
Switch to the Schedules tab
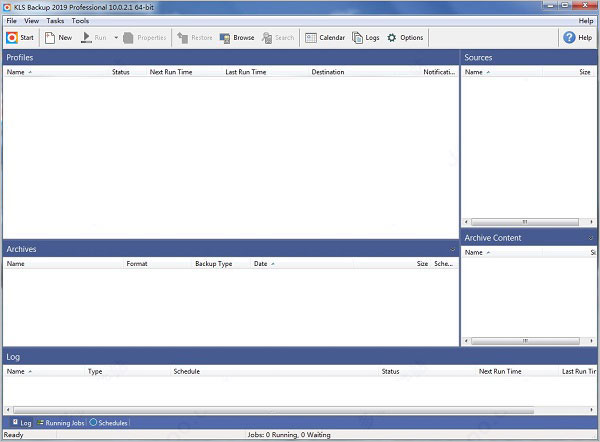tap(109, 423)
